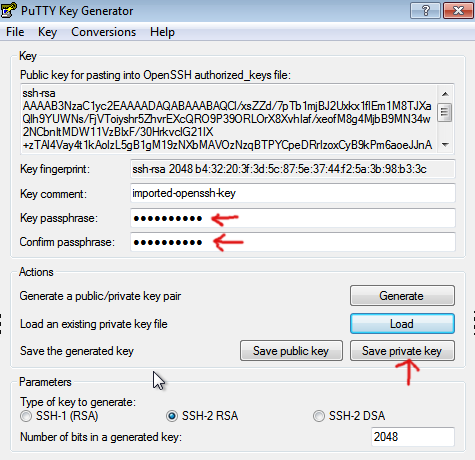Open the Key menu
The image size is (475, 460).
[x=47, y=32]
